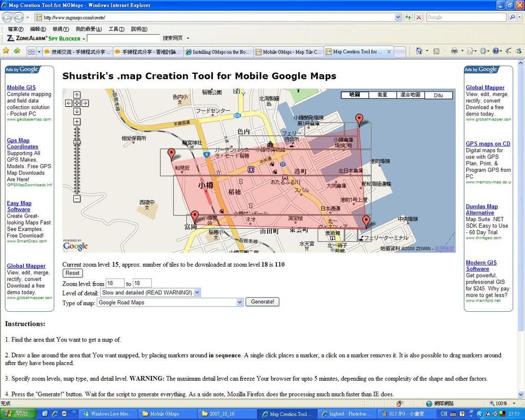
Task: Expand the address bar history dropdown
Action: point(398,17)
